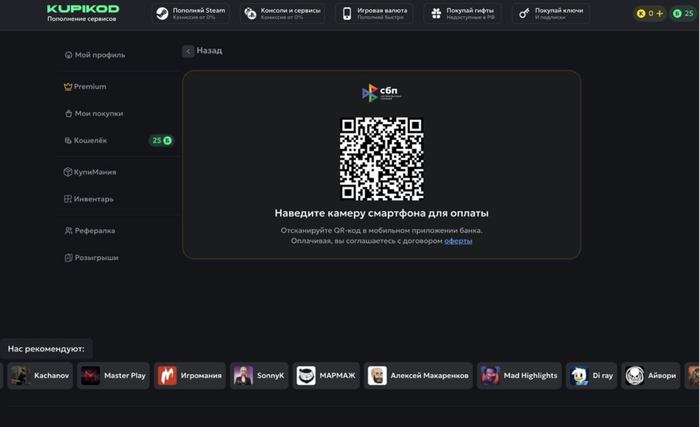Viewport: 700px width, 427px height.
Task: Select the Покупай гифты gift icon
Action: tap(435, 14)
